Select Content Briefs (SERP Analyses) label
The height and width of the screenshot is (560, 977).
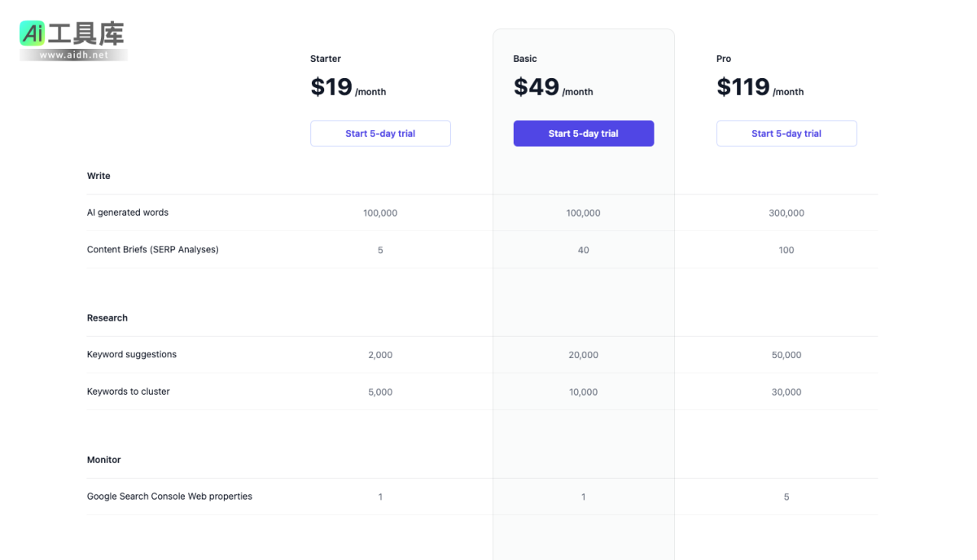tap(153, 250)
